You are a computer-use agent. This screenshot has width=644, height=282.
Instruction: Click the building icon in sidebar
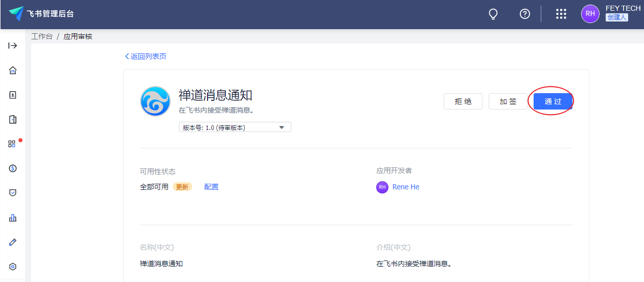13,119
